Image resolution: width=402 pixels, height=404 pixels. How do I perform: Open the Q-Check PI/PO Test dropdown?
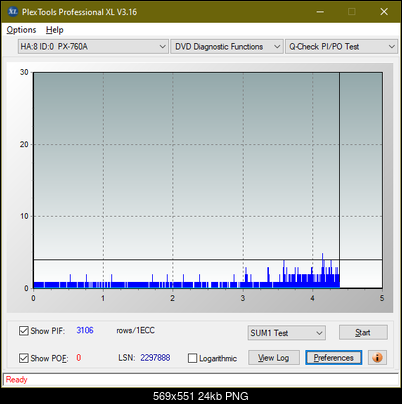point(341,47)
